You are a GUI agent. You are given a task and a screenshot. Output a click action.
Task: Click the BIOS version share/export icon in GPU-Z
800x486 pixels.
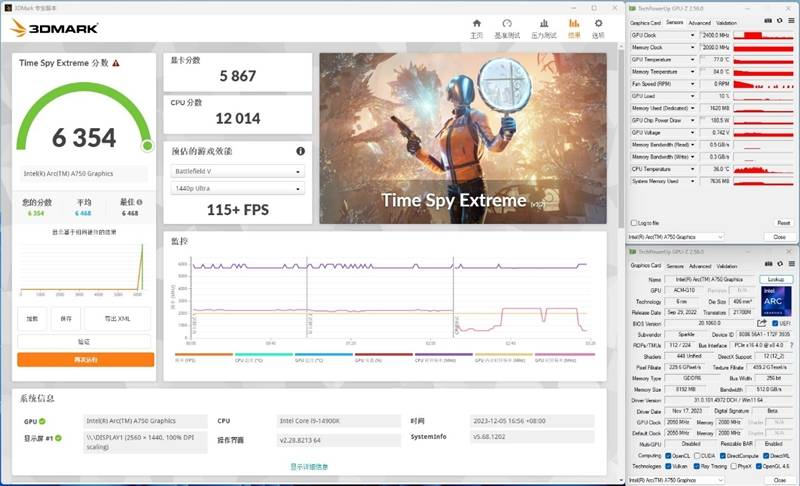click(762, 323)
